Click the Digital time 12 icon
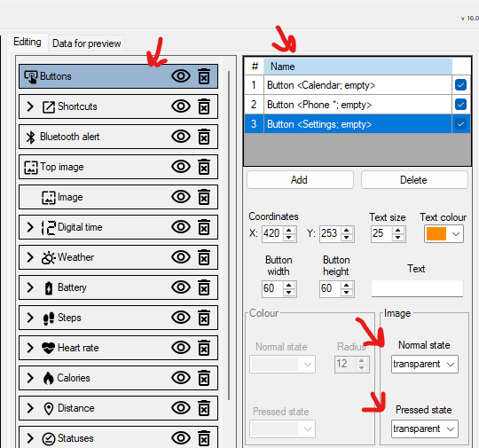Screen dimensions: 479x448 [x=49, y=228]
